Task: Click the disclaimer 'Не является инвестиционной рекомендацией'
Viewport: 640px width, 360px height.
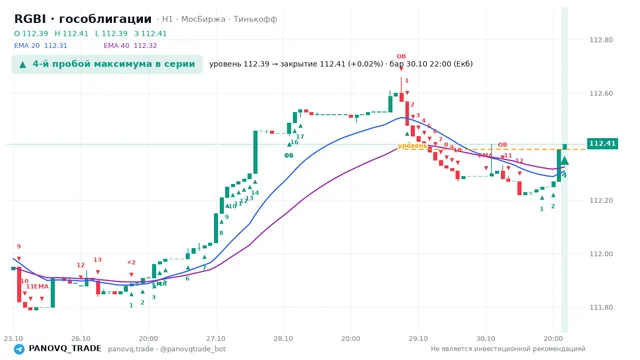Action: [x=508, y=349]
